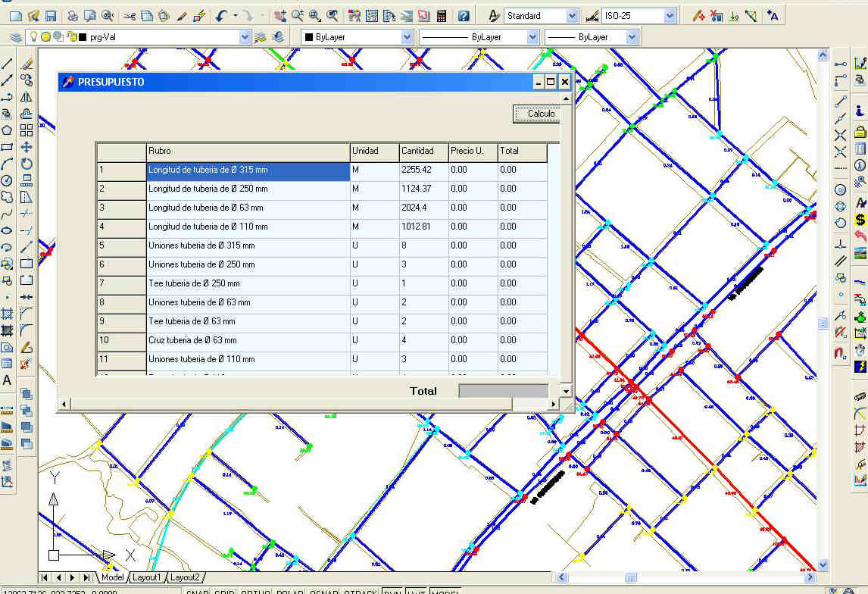
Task: Toggle SNAP mode in status bar
Action: (x=198, y=592)
